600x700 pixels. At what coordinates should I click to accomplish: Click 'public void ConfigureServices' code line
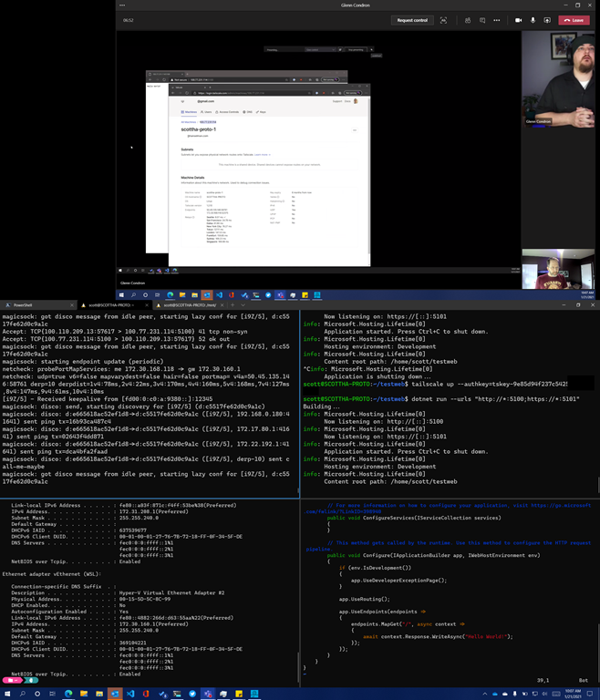414,518
